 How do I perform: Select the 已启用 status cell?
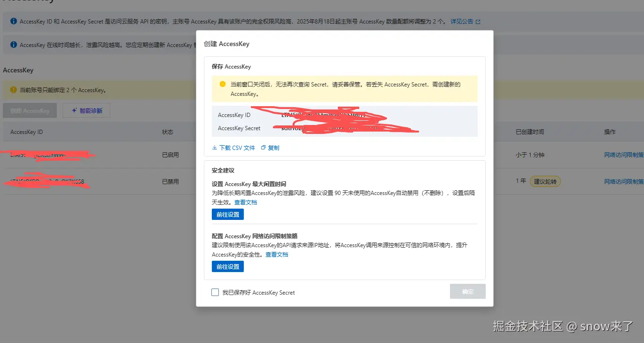pyautogui.click(x=171, y=155)
